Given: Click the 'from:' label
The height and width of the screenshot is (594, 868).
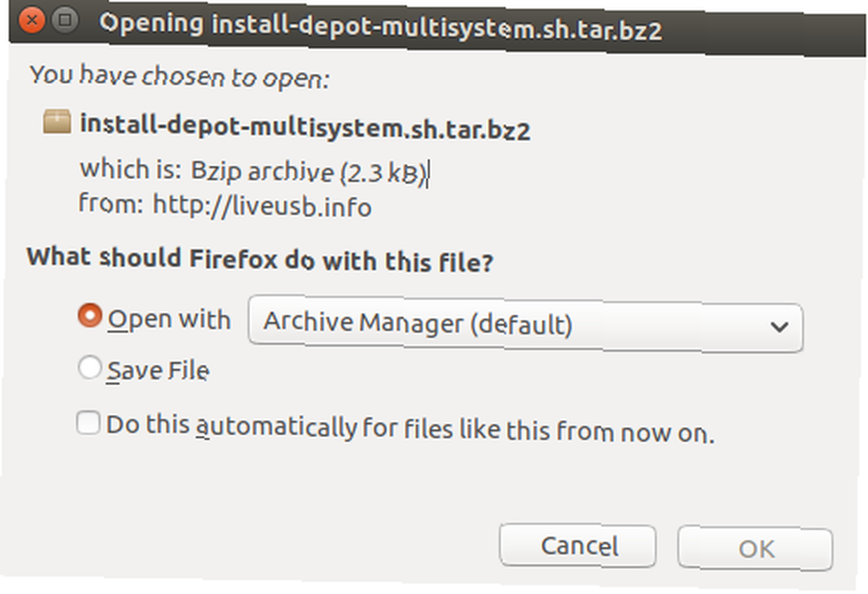Looking at the screenshot, I should point(111,202).
